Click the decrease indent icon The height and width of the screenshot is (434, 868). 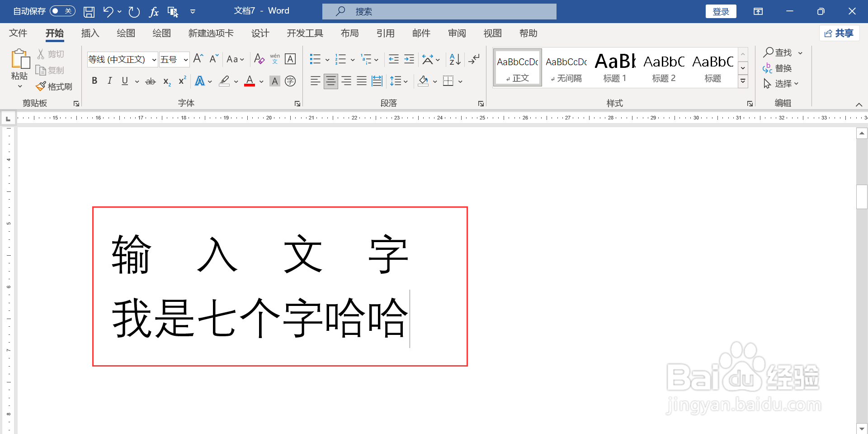(x=394, y=59)
